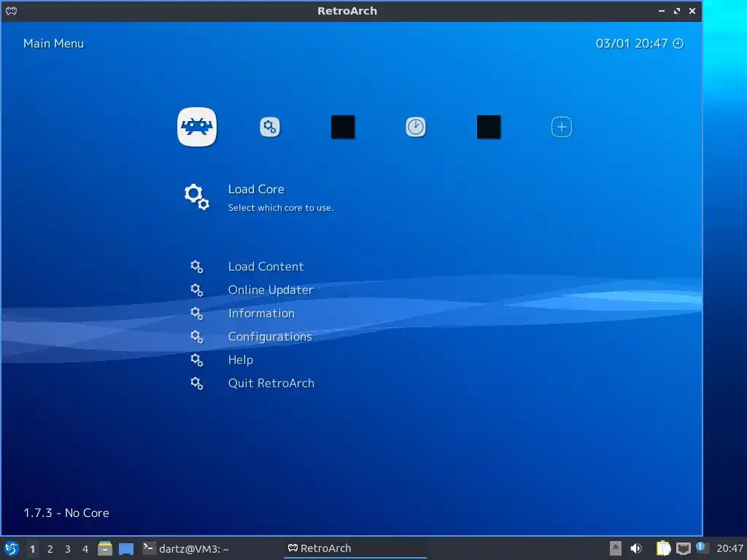Click the gear icon next to Quit RetroArch

pyautogui.click(x=197, y=384)
